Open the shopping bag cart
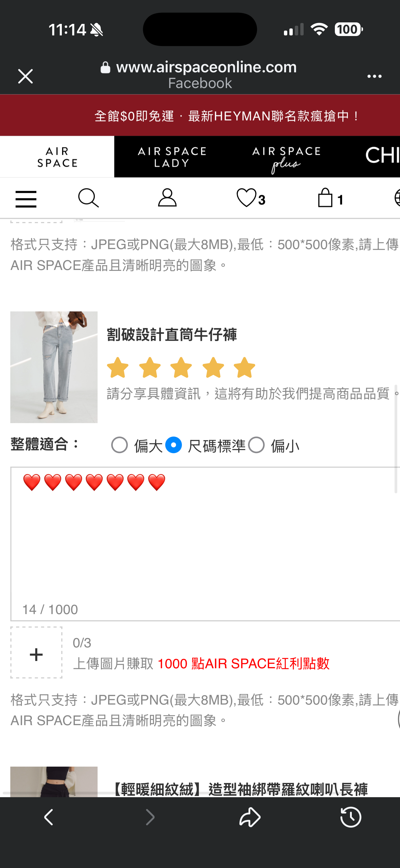 click(330, 198)
